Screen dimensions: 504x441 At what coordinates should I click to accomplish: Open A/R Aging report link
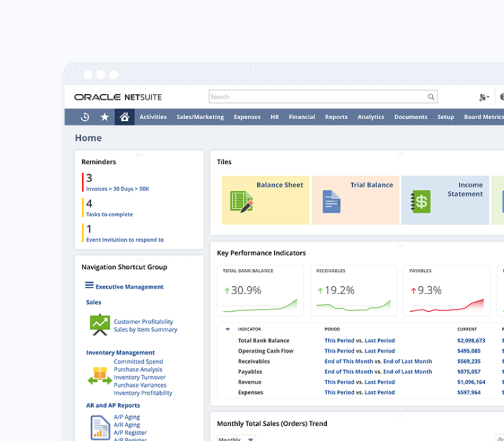click(x=127, y=425)
